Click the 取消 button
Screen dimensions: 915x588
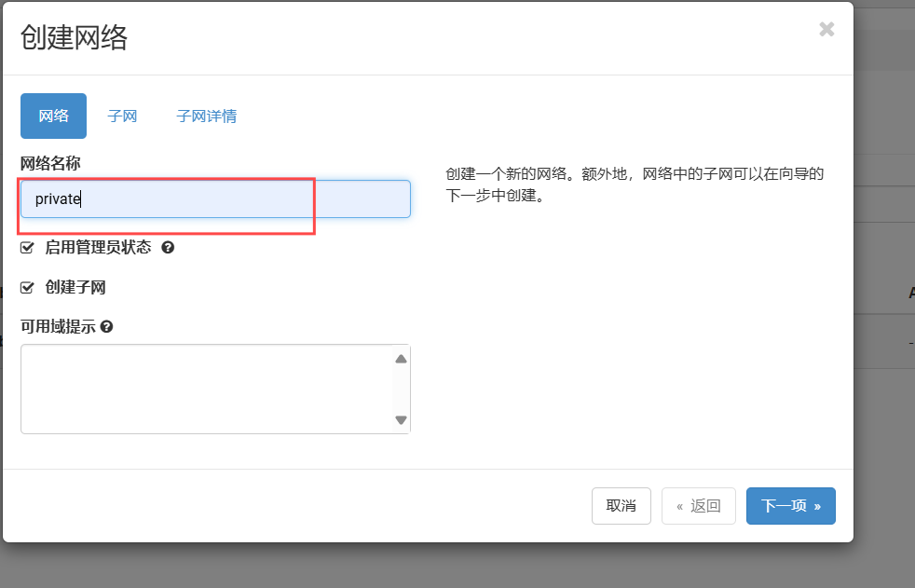click(x=621, y=506)
